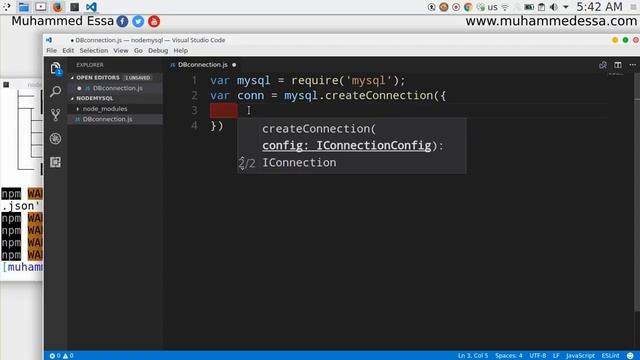Click the signature help overload arrows 2/2
The image size is (640, 360).
[247, 163]
